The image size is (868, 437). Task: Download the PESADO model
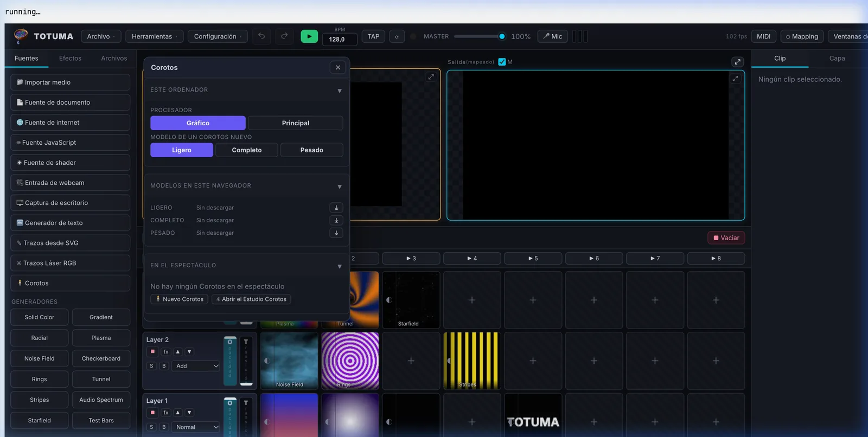pyautogui.click(x=336, y=233)
